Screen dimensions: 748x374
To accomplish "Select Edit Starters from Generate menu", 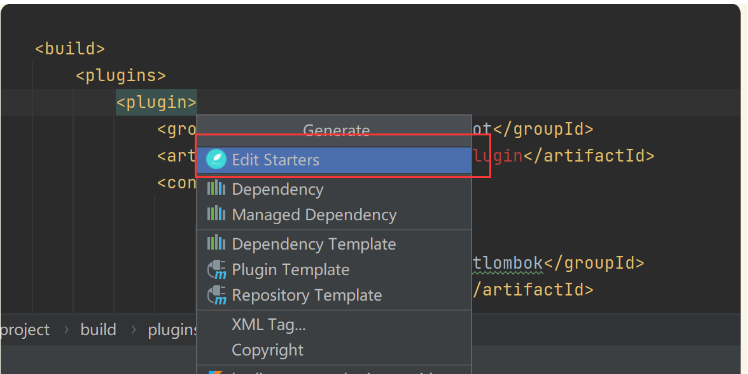I will click(x=334, y=160).
